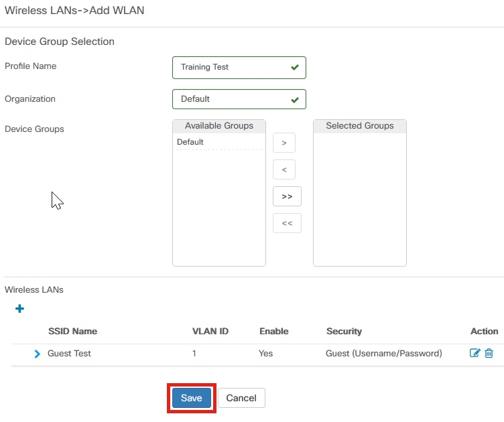This screenshot has height=422, width=504.
Task: Sort by Security column header
Action: 344,331
